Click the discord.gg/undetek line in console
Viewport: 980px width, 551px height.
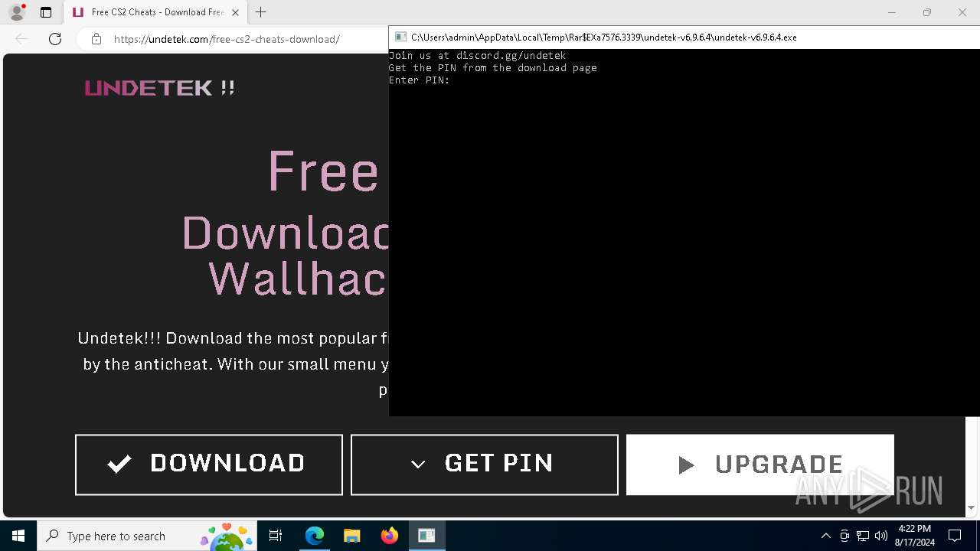[x=477, y=56]
